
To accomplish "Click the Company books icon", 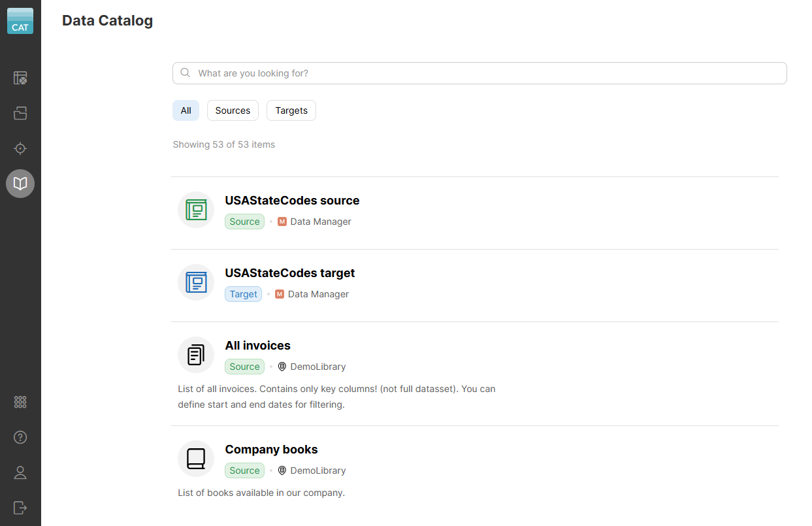I will pos(195,458).
